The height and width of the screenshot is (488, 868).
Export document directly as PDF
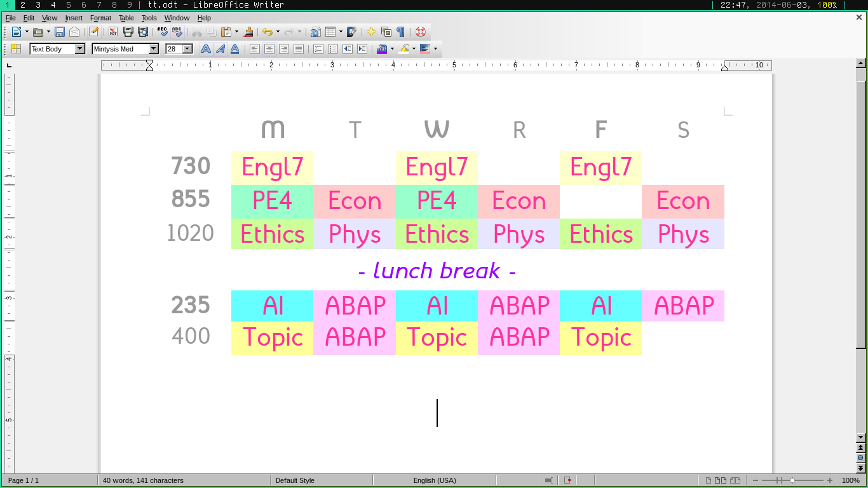click(113, 32)
